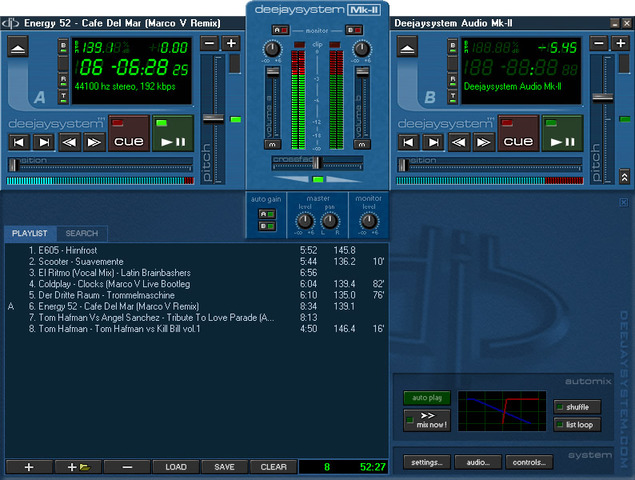Switch to the SEARCH tab

[82, 233]
